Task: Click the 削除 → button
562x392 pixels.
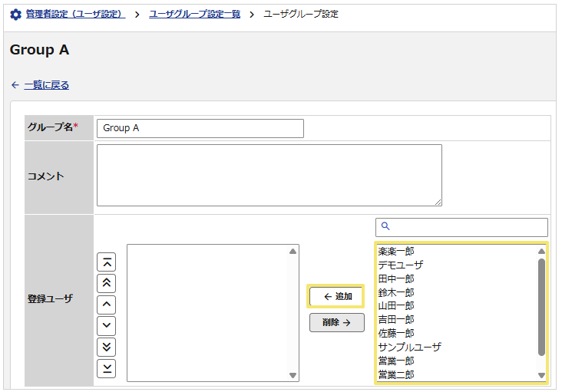Action: tap(337, 322)
